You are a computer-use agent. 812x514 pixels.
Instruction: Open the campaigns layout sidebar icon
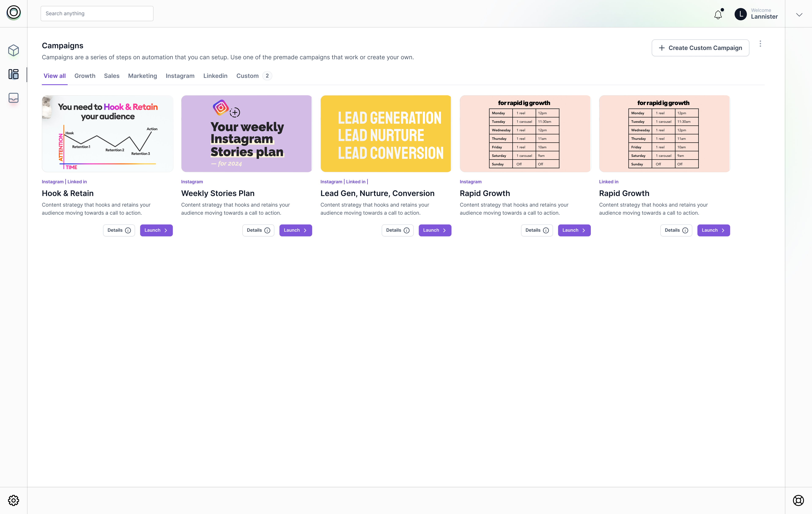[14, 74]
